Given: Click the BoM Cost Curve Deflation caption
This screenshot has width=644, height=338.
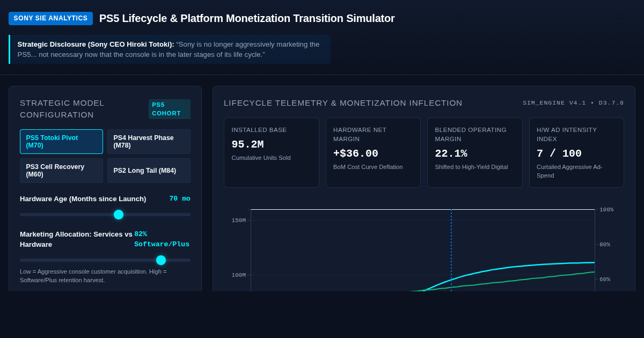Looking at the screenshot, I should tap(368, 167).
